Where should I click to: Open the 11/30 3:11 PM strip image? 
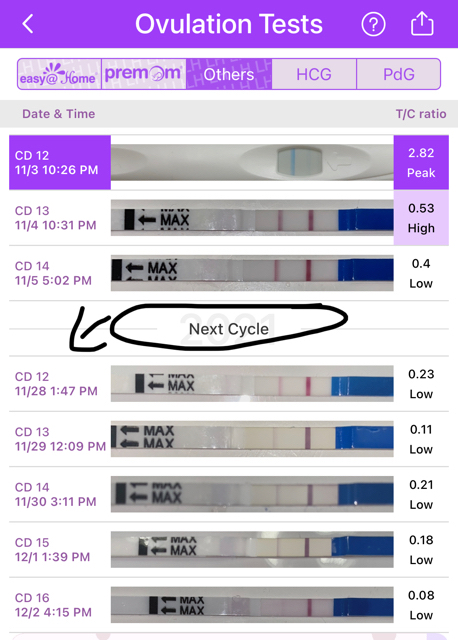(252, 494)
